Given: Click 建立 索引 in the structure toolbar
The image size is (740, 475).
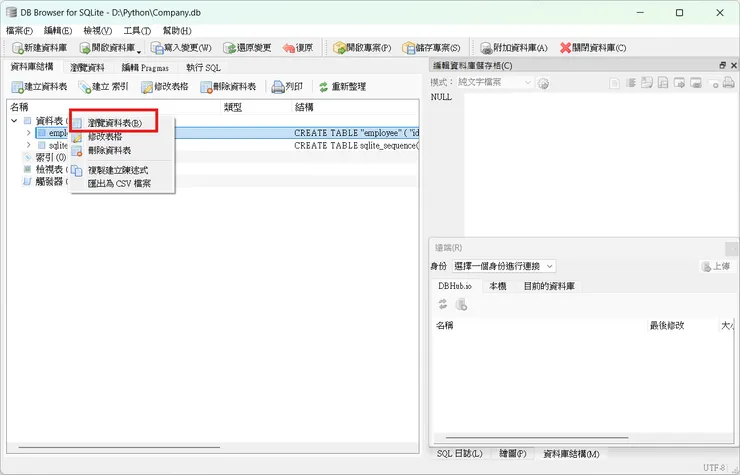Looking at the screenshot, I should (103, 87).
